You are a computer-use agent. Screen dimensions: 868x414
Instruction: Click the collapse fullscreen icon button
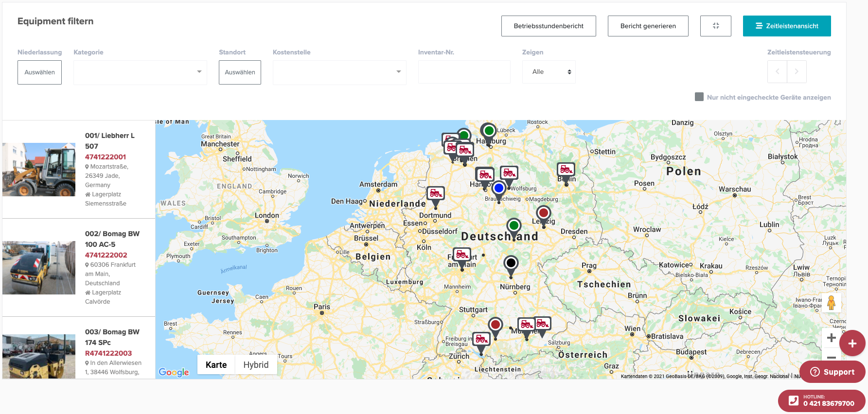click(x=715, y=26)
